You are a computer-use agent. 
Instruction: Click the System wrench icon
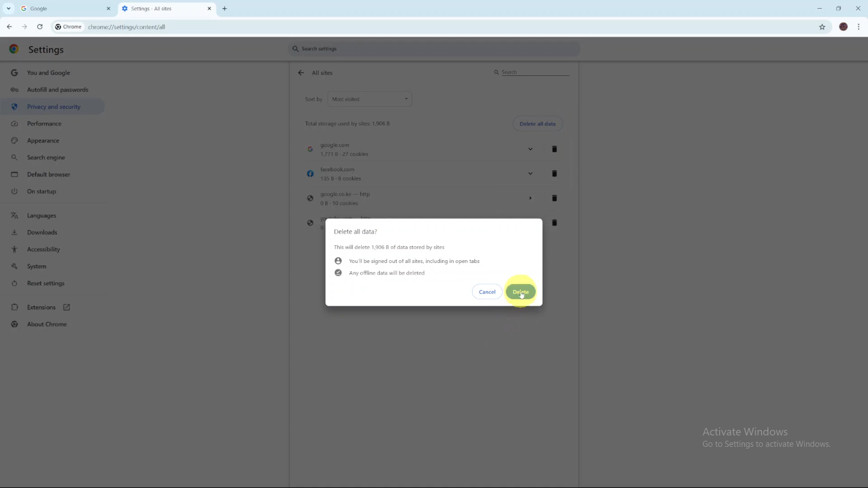tap(15, 266)
